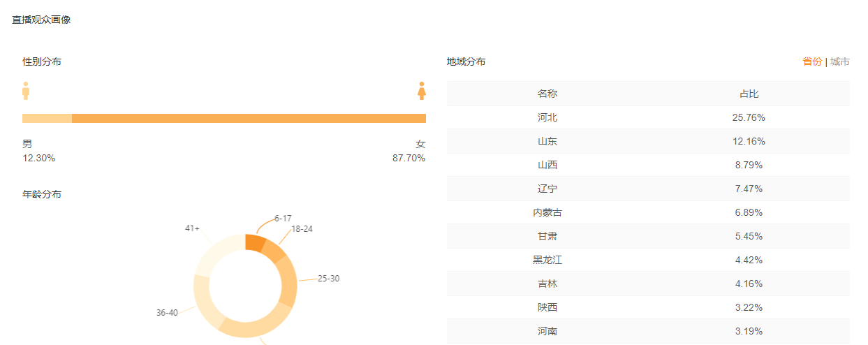Click the light male segment of gender bar
The height and width of the screenshot is (345, 868).
(x=47, y=118)
